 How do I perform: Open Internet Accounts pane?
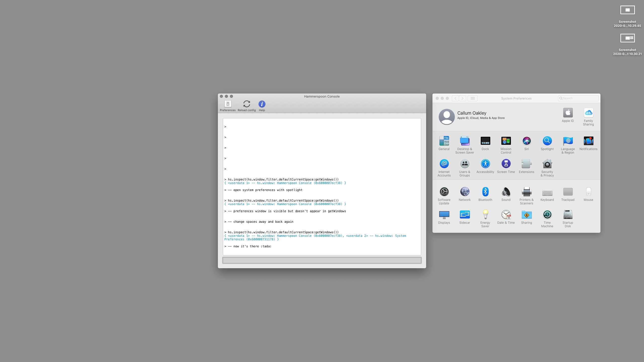pos(444,164)
